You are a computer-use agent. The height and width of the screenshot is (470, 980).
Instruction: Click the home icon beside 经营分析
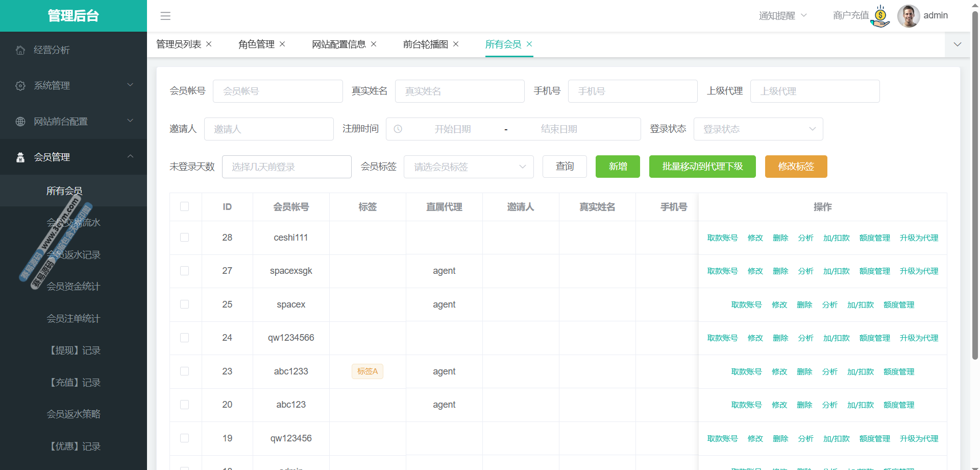[20, 50]
